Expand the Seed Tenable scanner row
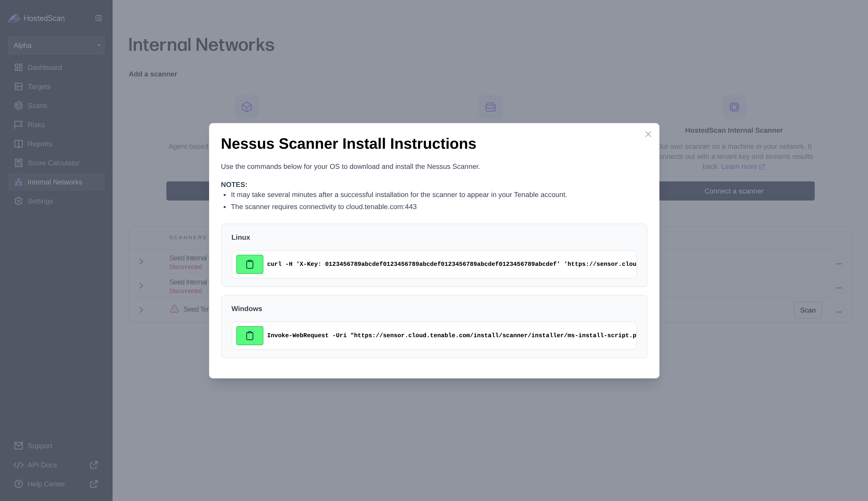The image size is (868, 501). point(141,310)
